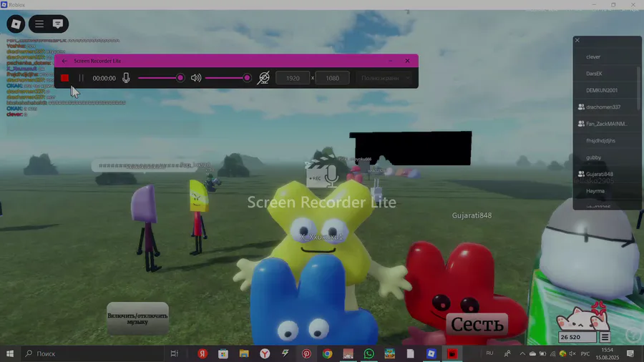This screenshot has height=362, width=644.
Task: Open the People icon in the taskbar
Action: click(507, 353)
